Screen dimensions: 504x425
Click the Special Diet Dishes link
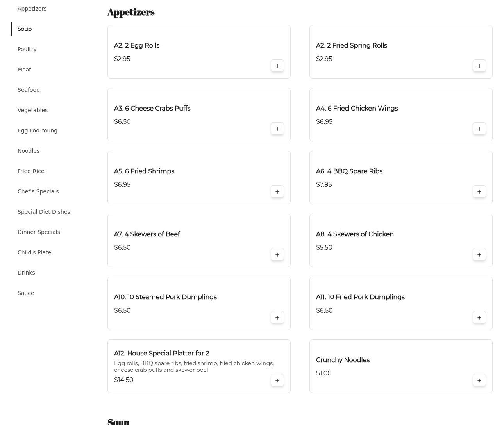tap(44, 212)
